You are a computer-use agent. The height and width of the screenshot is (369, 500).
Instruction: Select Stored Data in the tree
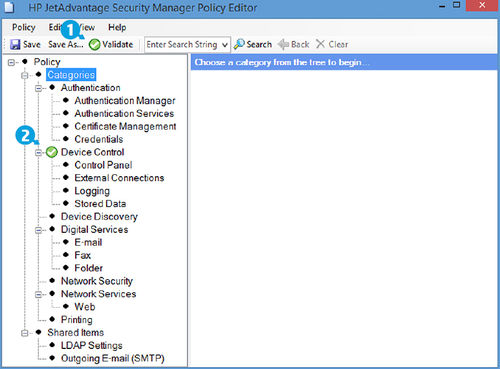(100, 203)
